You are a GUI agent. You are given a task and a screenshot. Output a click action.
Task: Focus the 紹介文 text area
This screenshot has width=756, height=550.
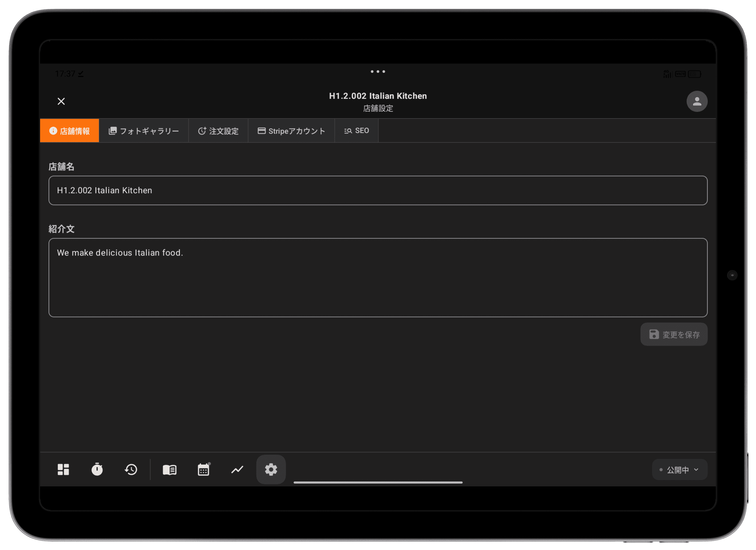[x=378, y=278]
